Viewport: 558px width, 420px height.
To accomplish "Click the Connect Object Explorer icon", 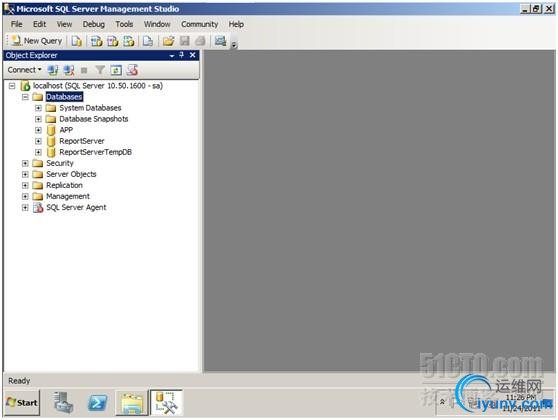I will [x=53, y=70].
